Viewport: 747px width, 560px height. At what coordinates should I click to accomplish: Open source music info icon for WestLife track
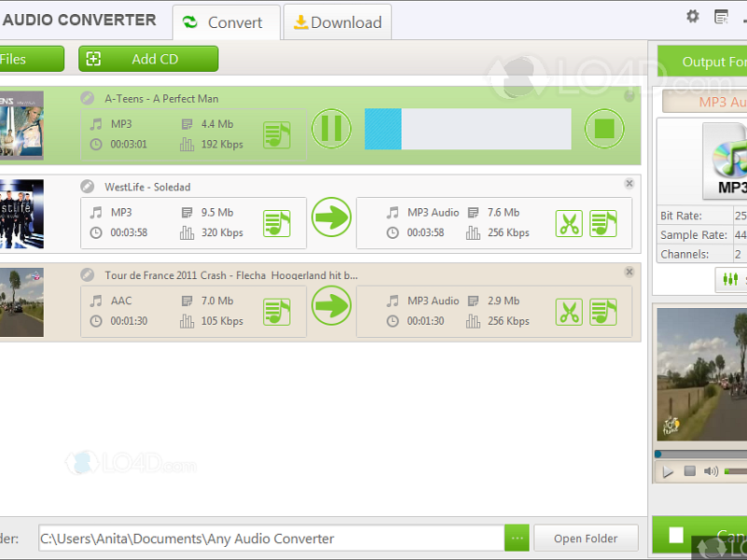click(x=276, y=223)
